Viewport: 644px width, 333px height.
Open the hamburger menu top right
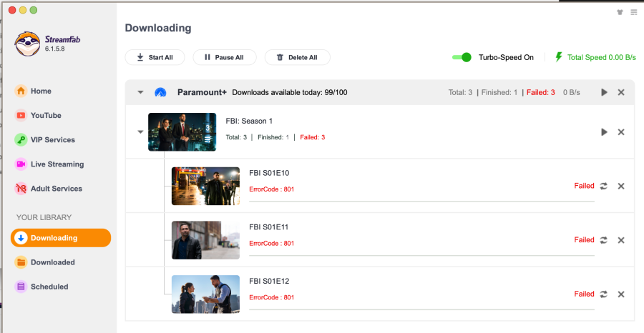point(634,12)
